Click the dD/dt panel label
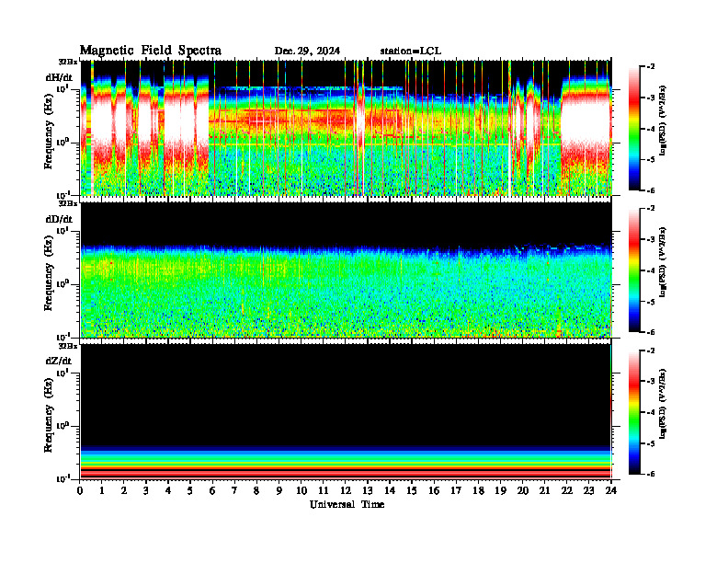Image resolution: width=728 pixels, height=563 pixels. (x=59, y=219)
